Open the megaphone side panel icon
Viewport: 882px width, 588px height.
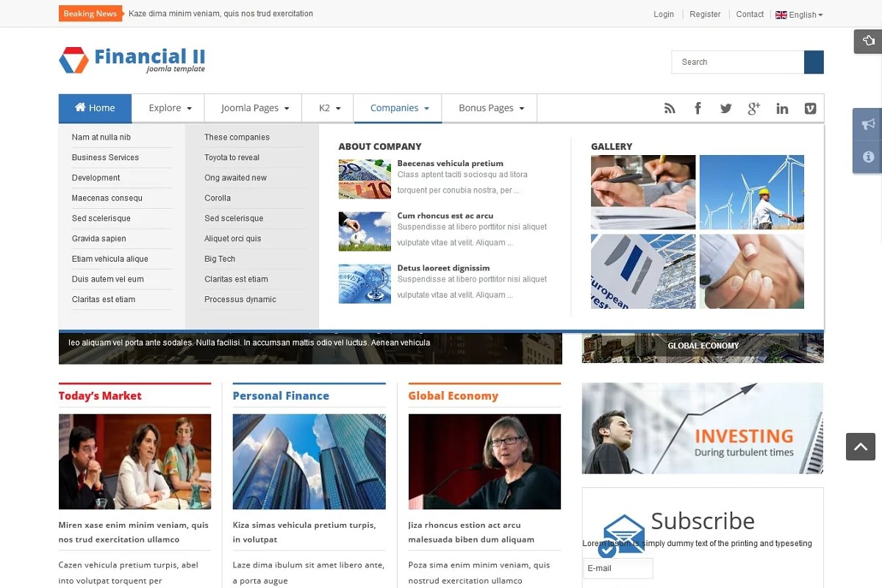click(868, 124)
